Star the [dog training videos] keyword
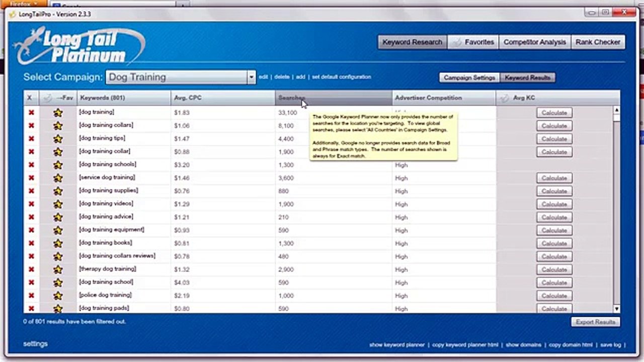The height and width of the screenshot is (362, 644). tap(58, 204)
